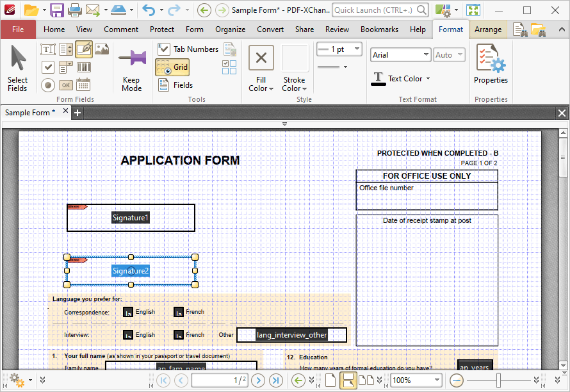
Task: Select the Digital Signature field tool
Action: 84,49
